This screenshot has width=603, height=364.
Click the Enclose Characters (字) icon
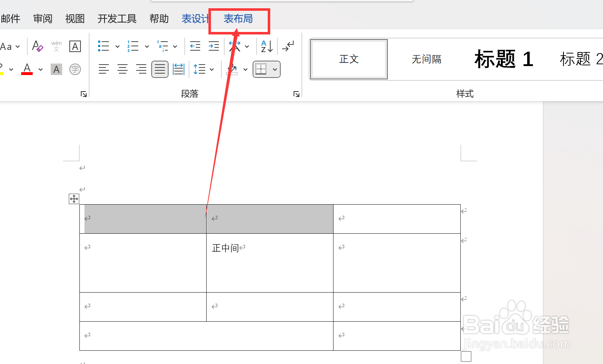point(75,69)
